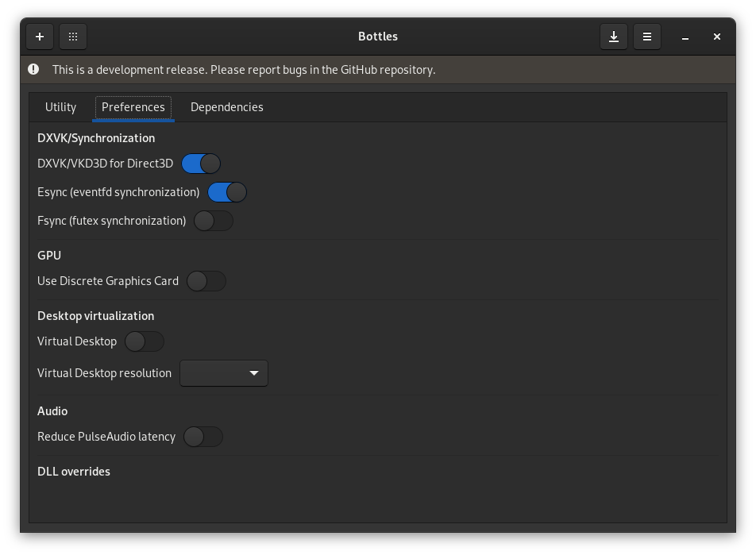
Task: Turn on Virtual Desktop
Action: pos(145,341)
